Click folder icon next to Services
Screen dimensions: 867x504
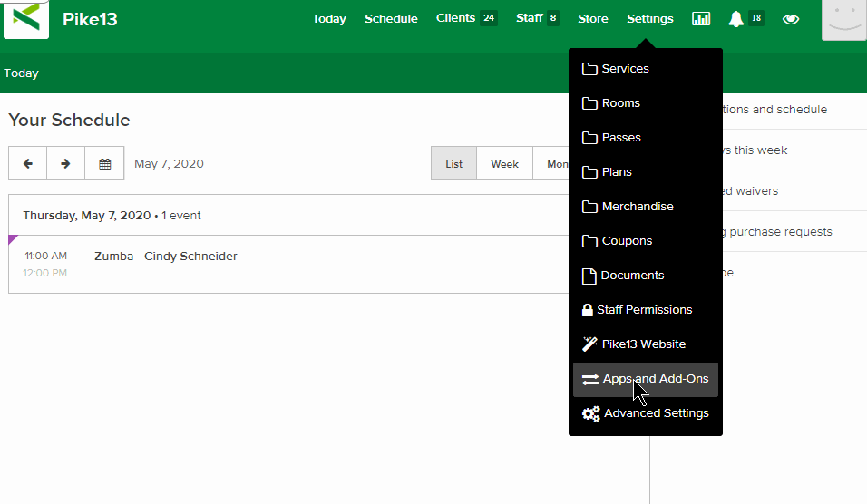click(x=589, y=69)
